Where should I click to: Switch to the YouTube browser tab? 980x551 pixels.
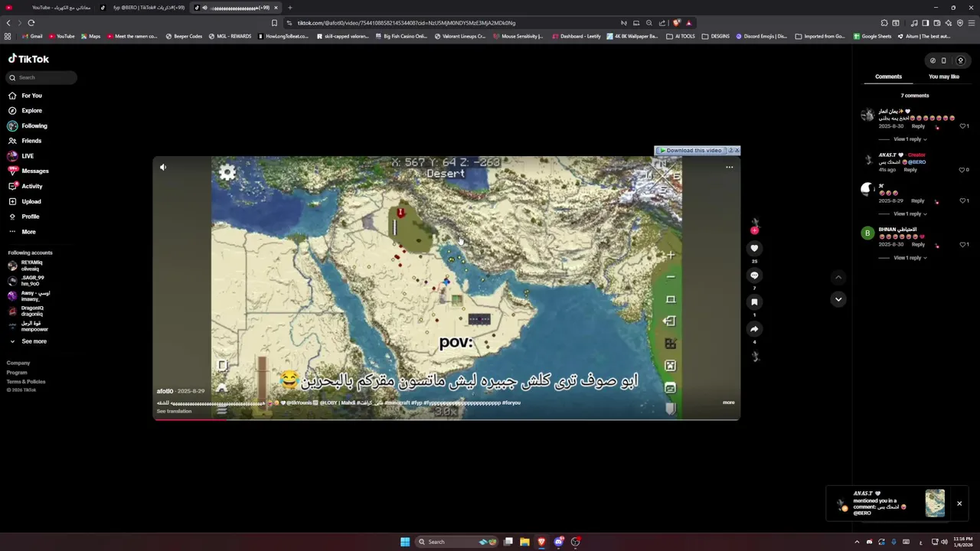[48, 8]
